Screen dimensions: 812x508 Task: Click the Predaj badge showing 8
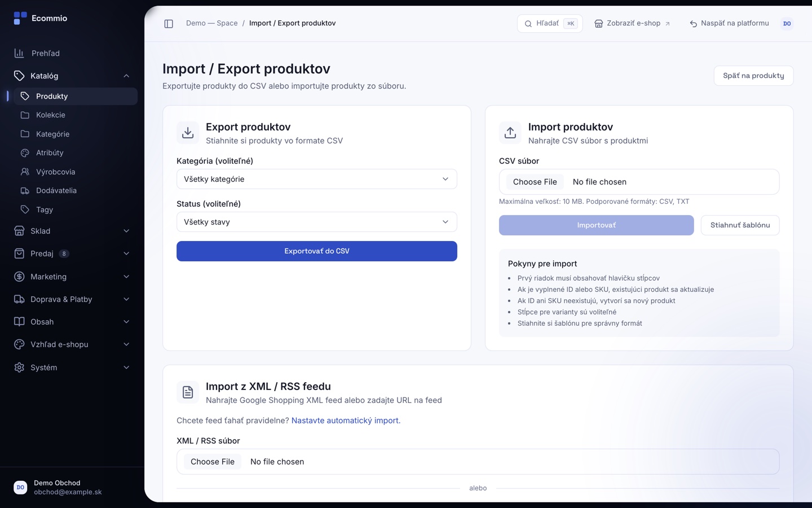tap(64, 253)
